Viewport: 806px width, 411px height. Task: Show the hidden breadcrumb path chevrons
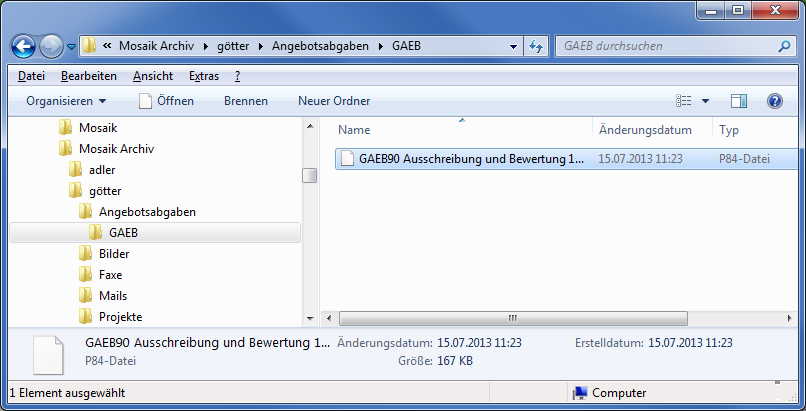[107, 46]
